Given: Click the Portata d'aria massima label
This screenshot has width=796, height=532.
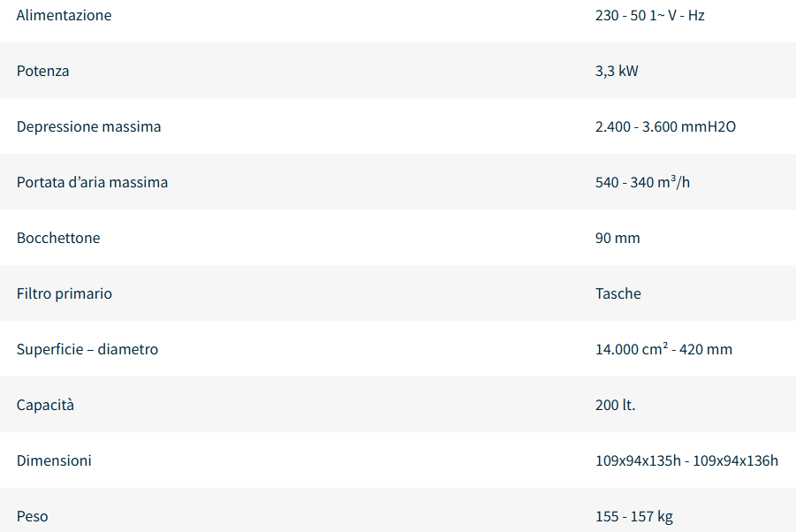Looking at the screenshot, I should tap(92, 183).
